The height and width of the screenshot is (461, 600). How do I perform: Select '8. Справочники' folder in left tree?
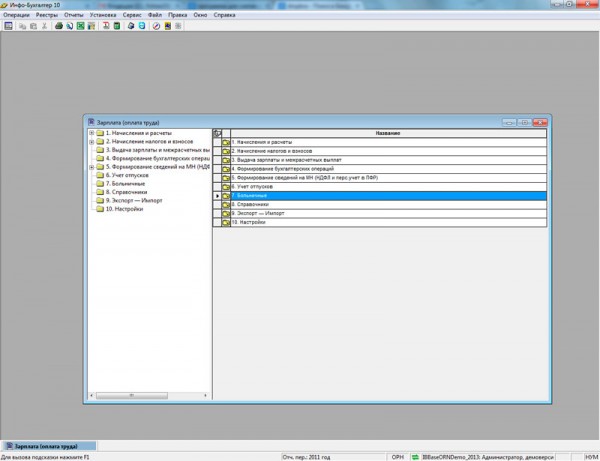coord(126,192)
